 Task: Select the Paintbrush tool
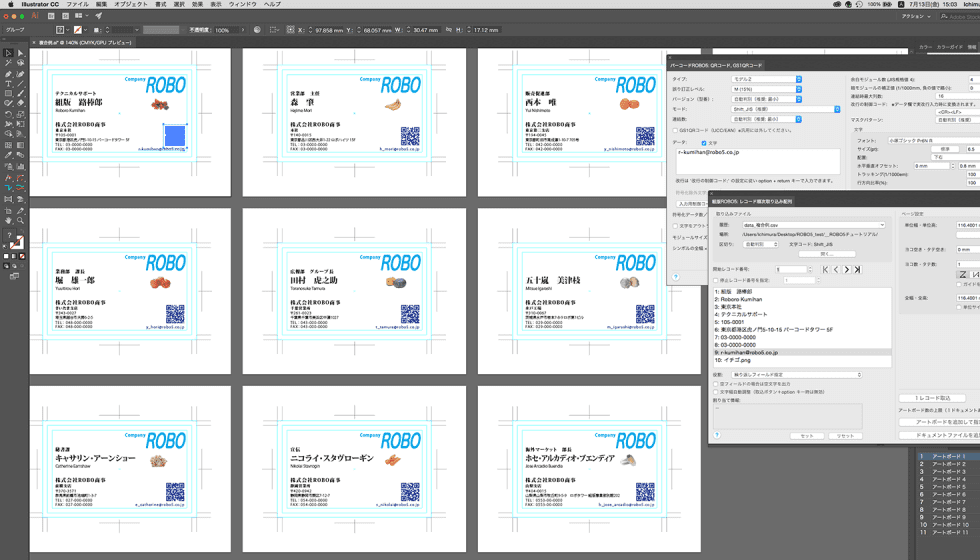[20, 94]
